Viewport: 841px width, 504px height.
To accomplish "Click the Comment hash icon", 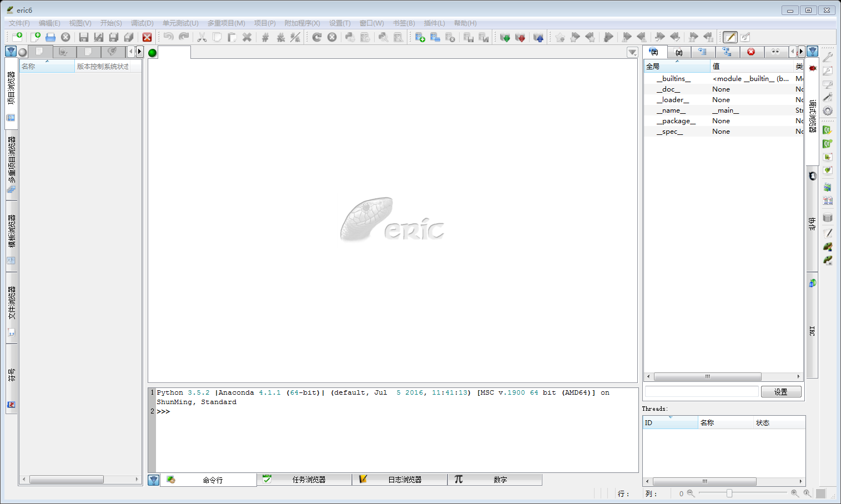I will coord(265,37).
